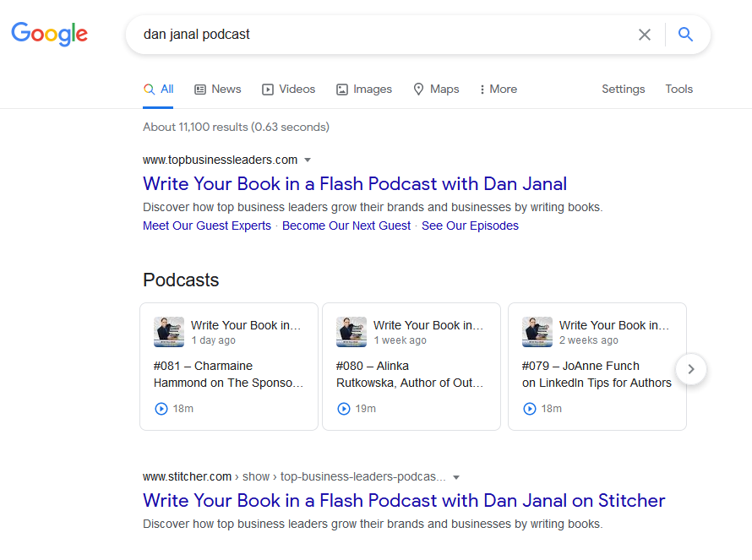Open Settings
Screen dimensions: 752x560
tap(623, 90)
